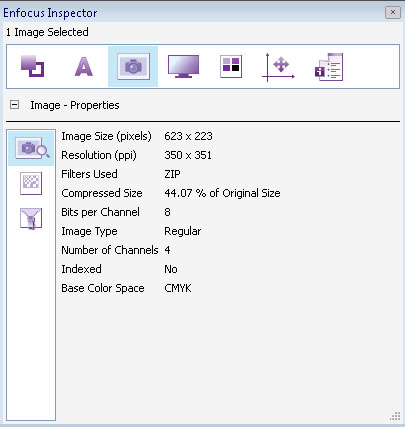
Task: Click the resize grip in the panel corner
Action: point(395,416)
